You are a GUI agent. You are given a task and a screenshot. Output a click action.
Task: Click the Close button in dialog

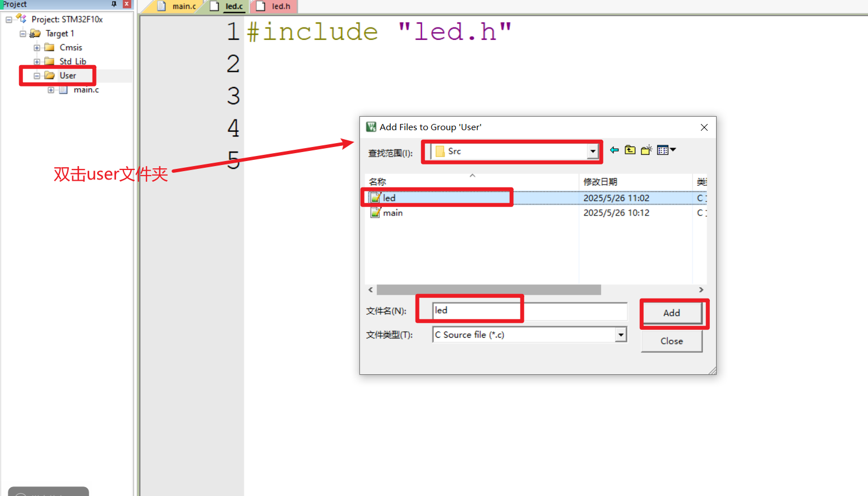672,341
